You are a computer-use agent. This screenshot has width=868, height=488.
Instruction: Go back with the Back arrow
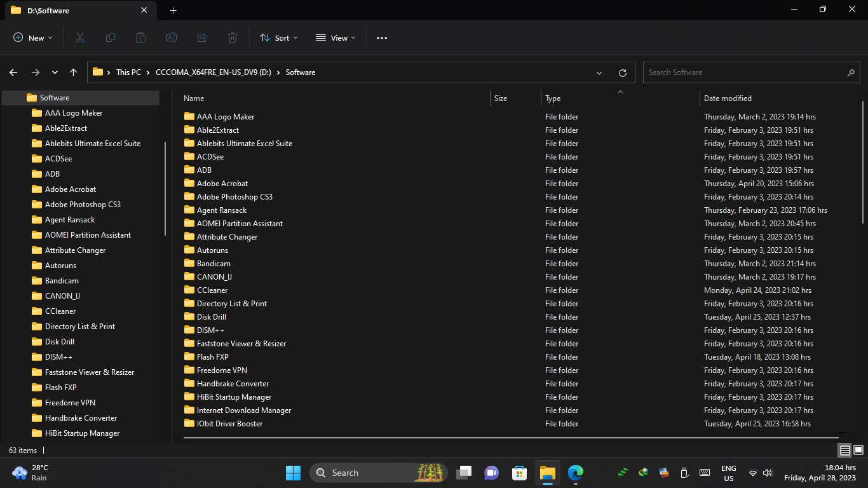[x=13, y=72]
